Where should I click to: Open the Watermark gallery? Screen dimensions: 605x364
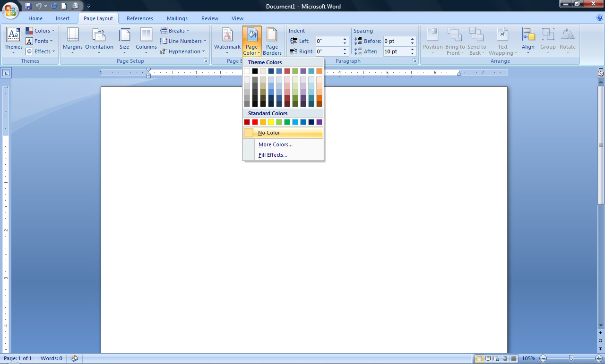(227, 41)
